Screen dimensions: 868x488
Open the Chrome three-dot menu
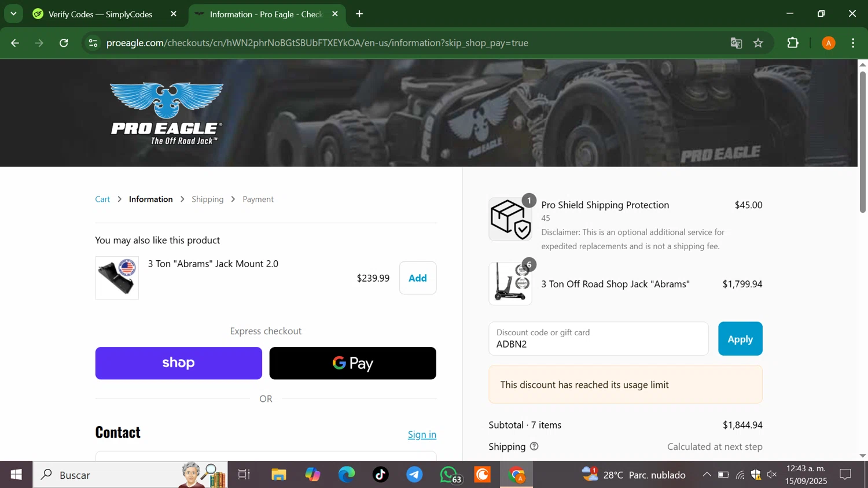click(853, 43)
